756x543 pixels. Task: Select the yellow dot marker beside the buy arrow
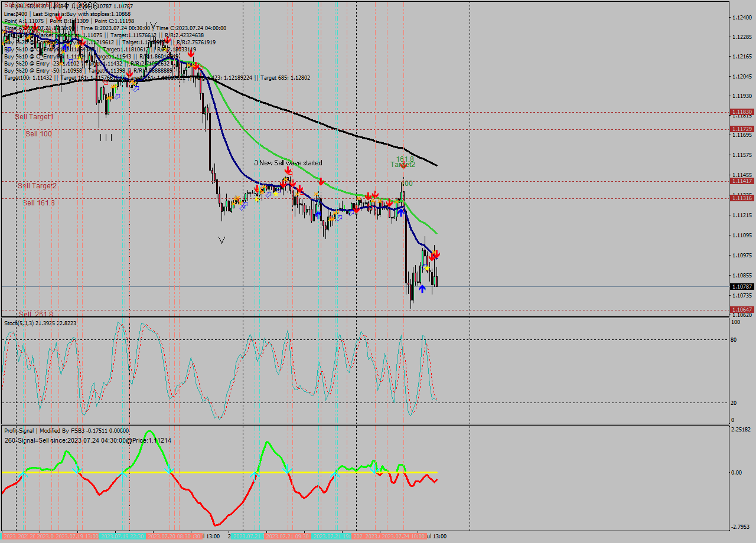pos(427,268)
